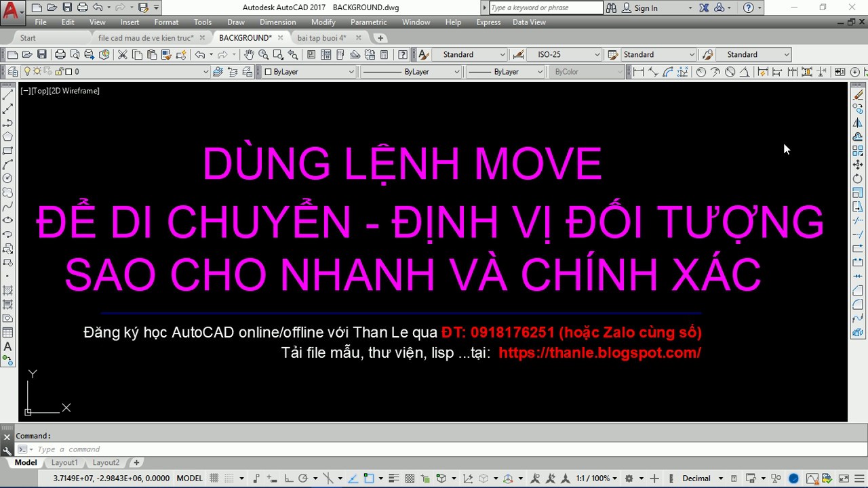Toggle polar tracking in status bar

click(304, 478)
